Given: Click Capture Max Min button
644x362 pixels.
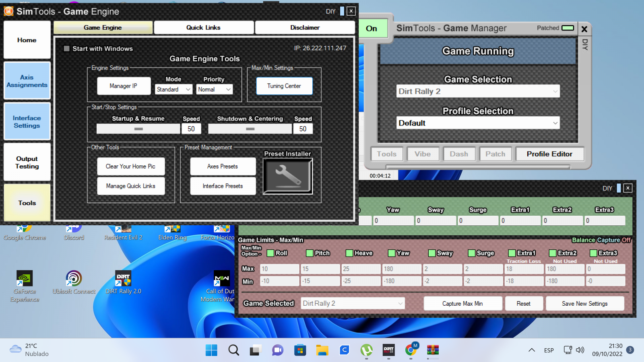Looking at the screenshot, I should (x=463, y=304).
